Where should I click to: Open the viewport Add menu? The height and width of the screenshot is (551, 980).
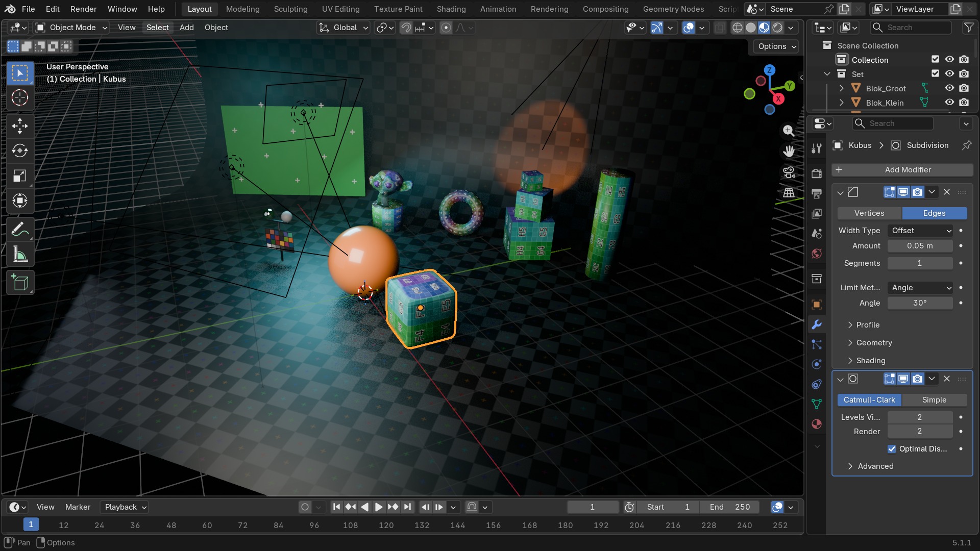pos(186,28)
